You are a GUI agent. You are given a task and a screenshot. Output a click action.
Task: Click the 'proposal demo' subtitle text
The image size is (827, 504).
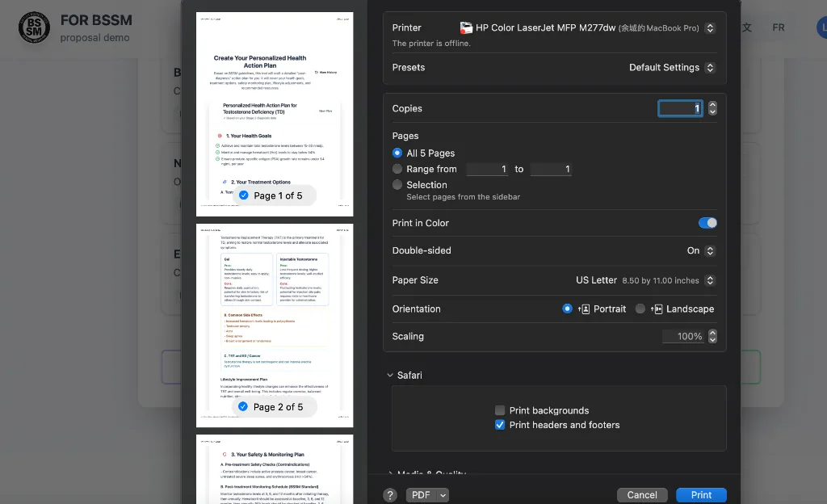[95, 37]
